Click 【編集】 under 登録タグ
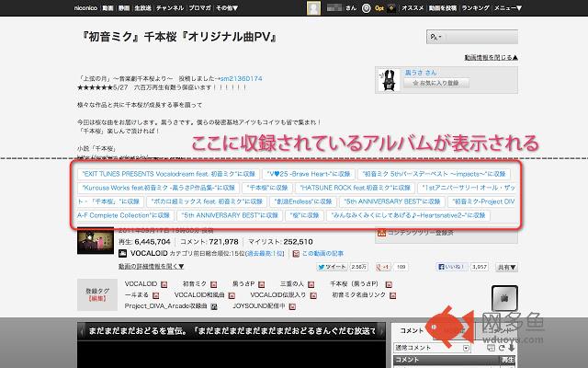Screen dimensions: 588x368 point(97,298)
